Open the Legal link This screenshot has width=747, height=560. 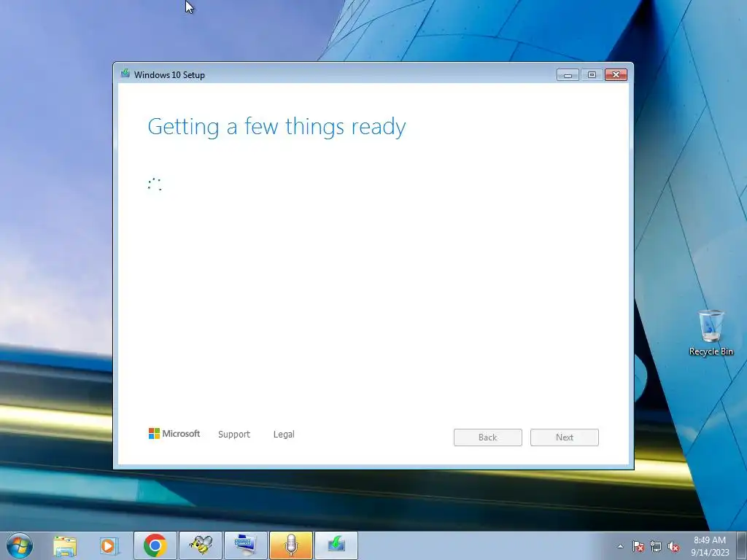point(284,435)
